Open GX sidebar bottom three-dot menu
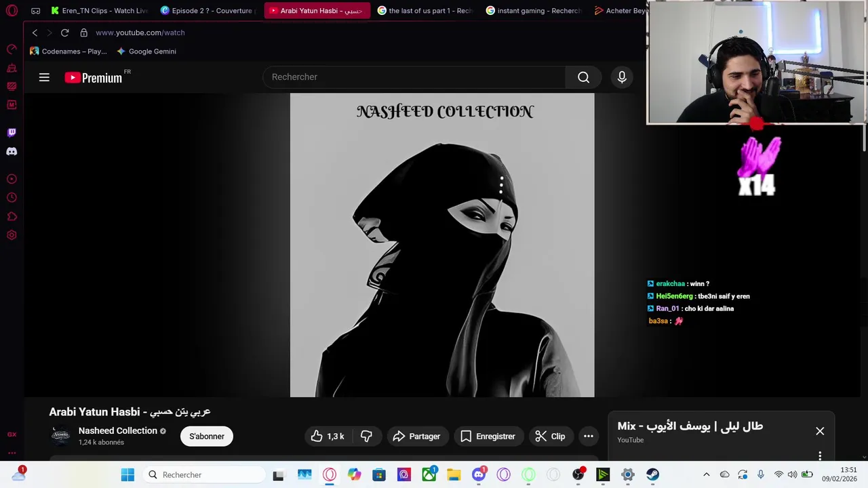868x488 pixels. [12, 453]
